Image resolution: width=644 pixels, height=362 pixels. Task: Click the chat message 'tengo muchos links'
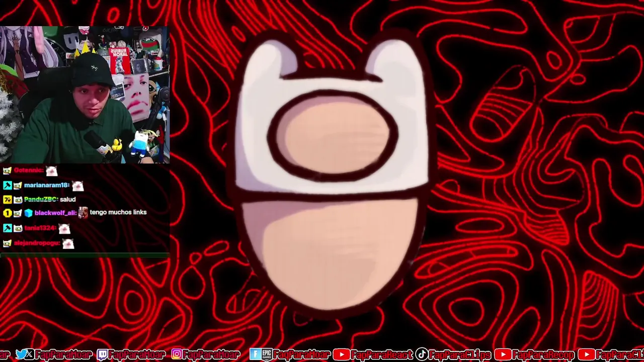point(118,212)
